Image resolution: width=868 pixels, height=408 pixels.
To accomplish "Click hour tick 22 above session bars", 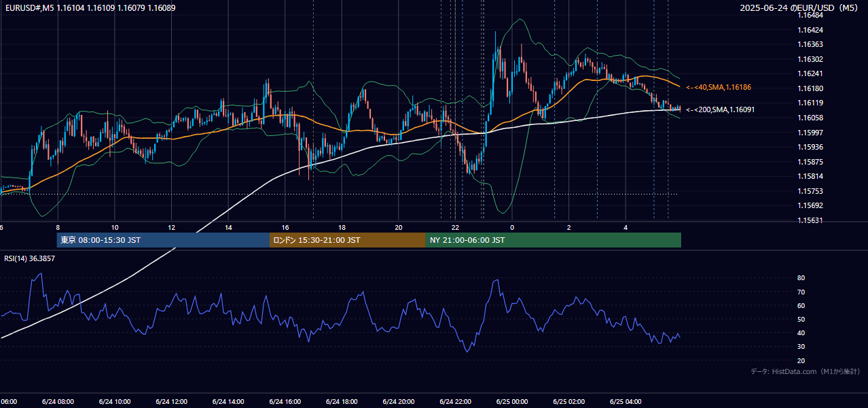I will [x=455, y=227].
